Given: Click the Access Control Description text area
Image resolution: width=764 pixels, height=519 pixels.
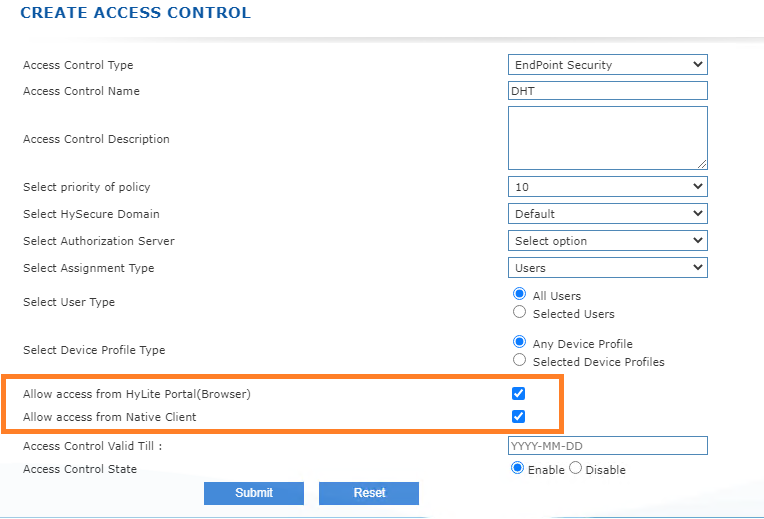Looking at the screenshot, I should [608, 138].
